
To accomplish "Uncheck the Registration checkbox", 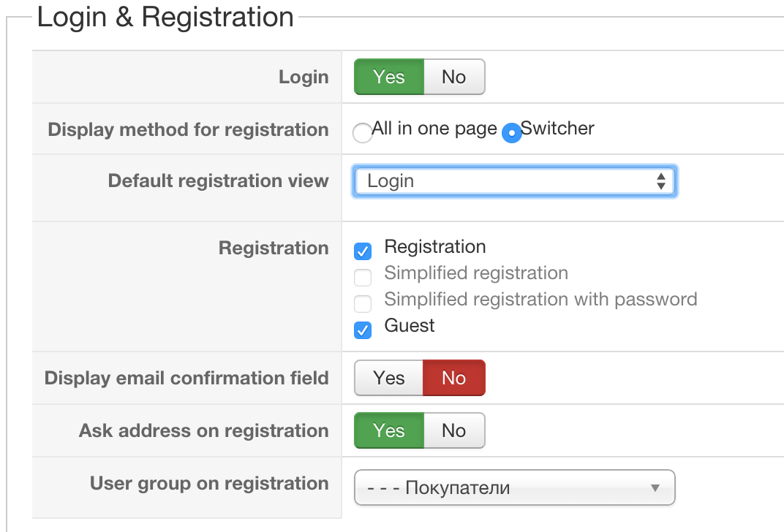I will [363, 251].
